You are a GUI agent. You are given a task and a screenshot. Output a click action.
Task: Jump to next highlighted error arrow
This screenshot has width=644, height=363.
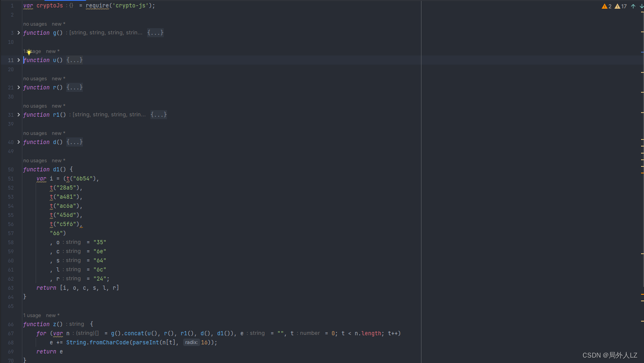(641, 6)
